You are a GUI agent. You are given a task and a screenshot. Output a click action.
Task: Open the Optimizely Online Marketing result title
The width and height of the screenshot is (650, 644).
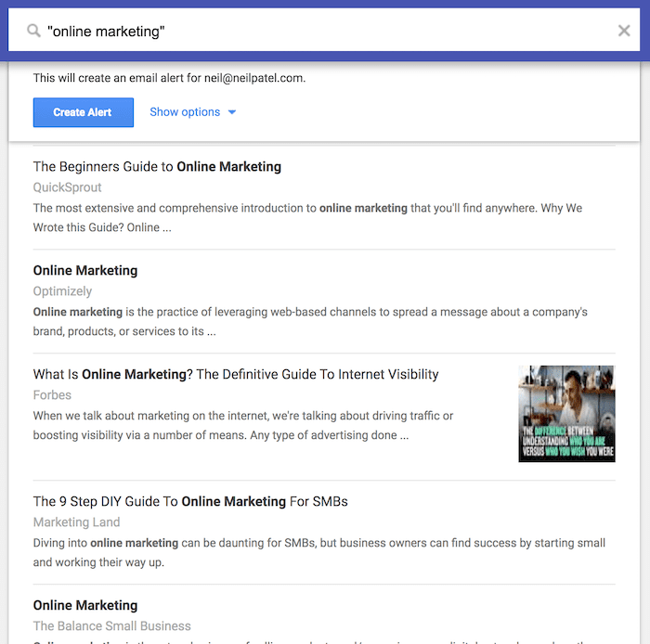pyautogui.click(x=85, y=270)
